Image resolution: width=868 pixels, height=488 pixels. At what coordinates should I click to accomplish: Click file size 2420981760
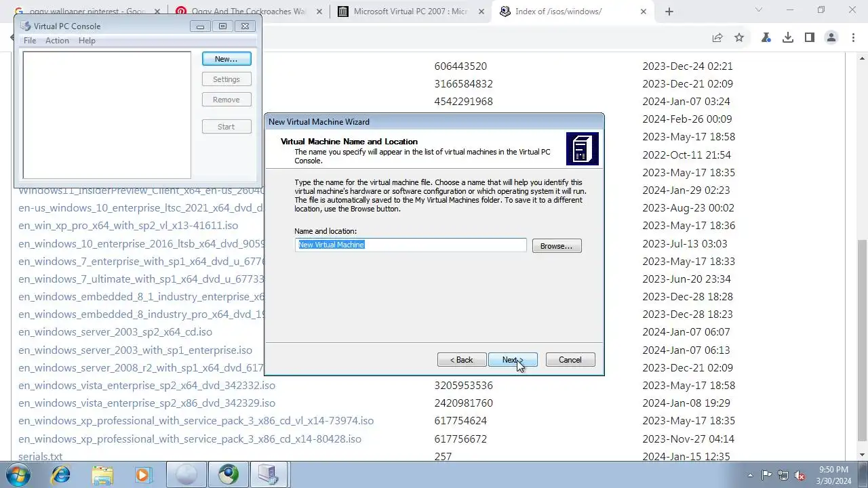(x=464, y=403)
